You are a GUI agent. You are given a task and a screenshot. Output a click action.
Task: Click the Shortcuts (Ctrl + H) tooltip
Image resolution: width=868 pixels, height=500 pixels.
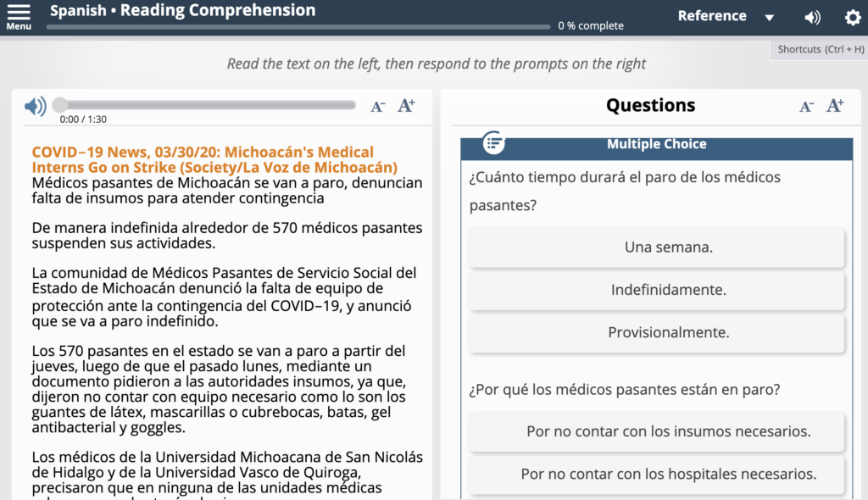[821, 49]
